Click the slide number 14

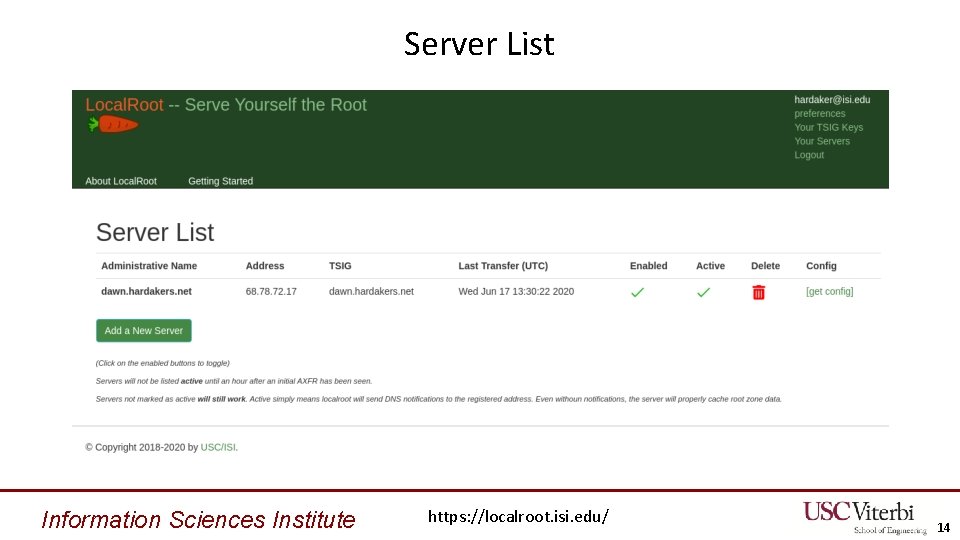[943, 528]
